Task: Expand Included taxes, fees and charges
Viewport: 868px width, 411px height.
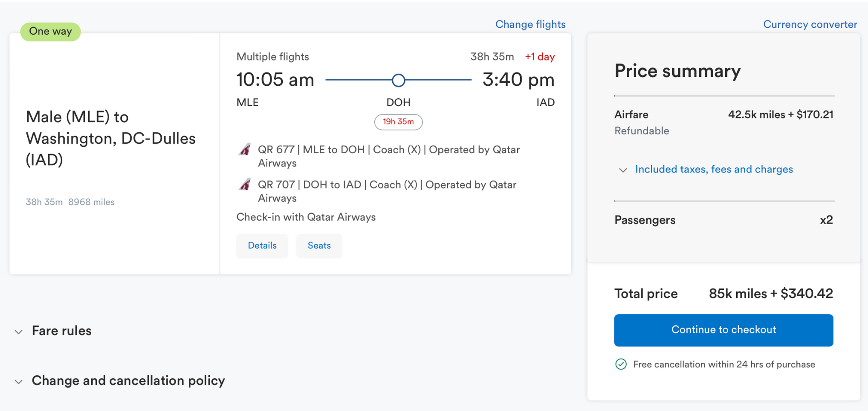Action: pos(714,169)
